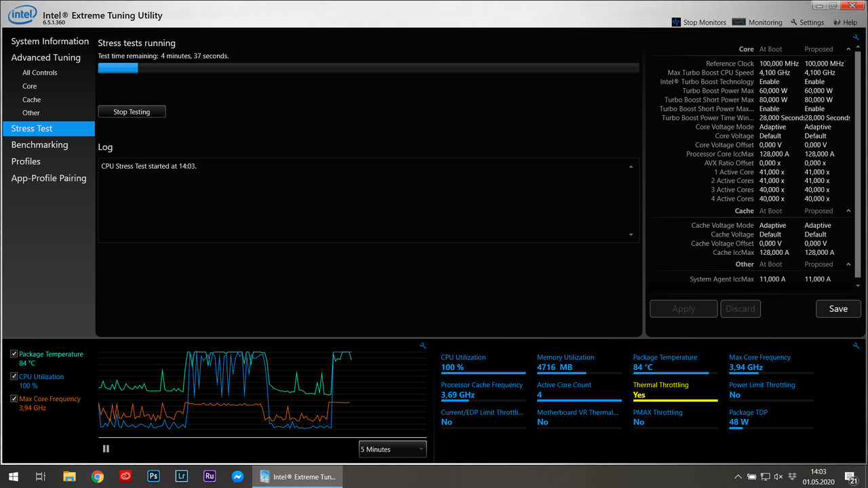Click the Intel logo in the title bar
Screen dimensions: 868x488
(22, 14)
